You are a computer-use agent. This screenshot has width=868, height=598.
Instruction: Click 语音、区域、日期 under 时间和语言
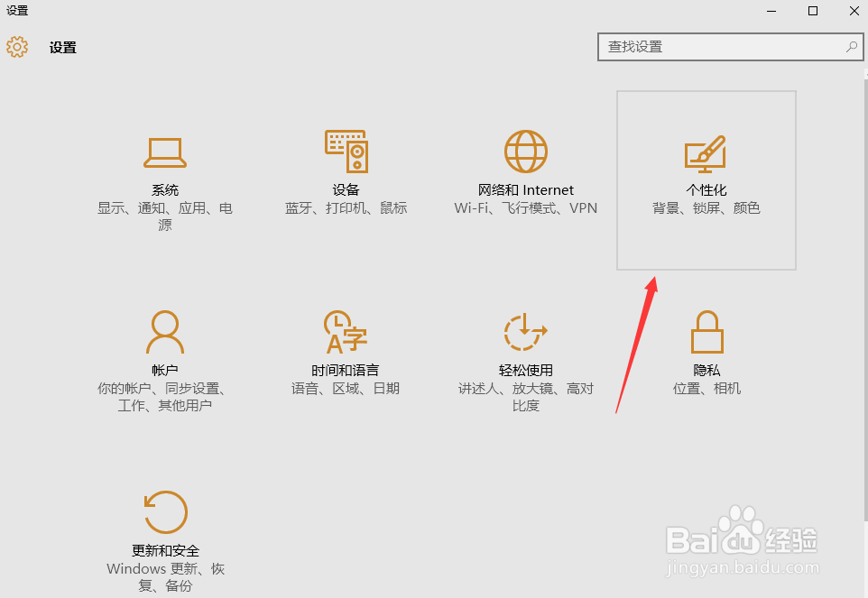pos(345,388)
